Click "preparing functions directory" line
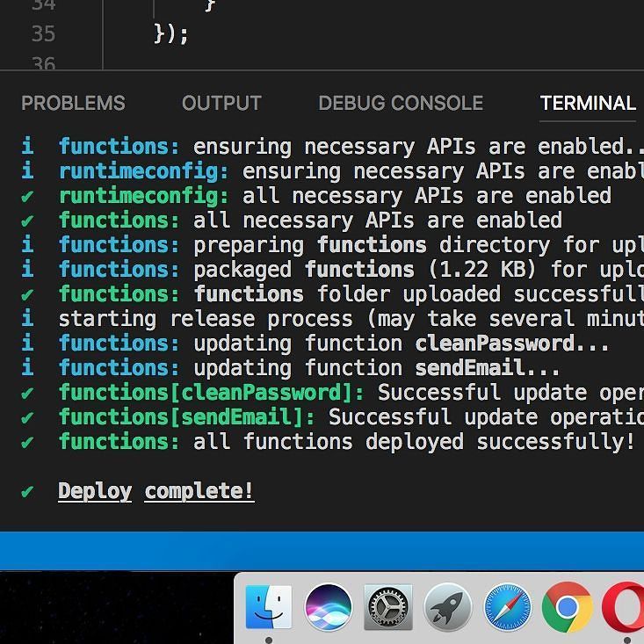This screenshot has height=644, width=644. click(x=351, y=245)
